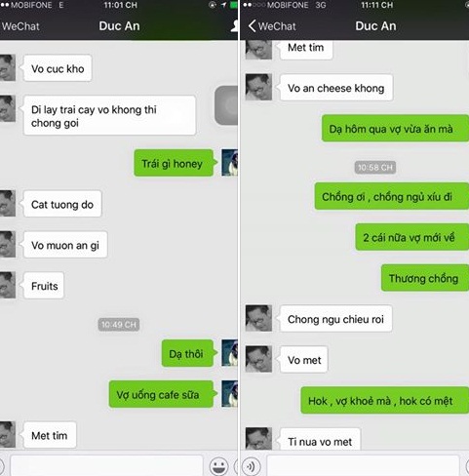The height and width of the screenshot is (476, 469).
Task: Tap the 'Fruits' message bubble
Action: tap(44, 286)
